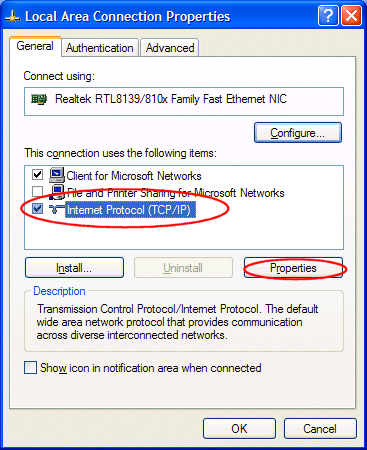Select Internet Protocol (TCP/IP) list entry
The height and width of the screenshot is (450, 367).
pos(130,210)
